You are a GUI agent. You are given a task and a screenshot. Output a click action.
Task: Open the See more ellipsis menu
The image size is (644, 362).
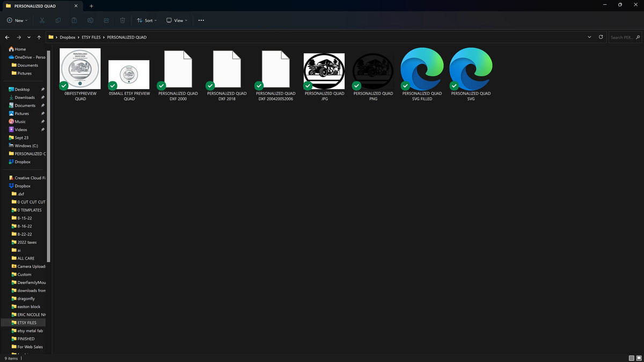[x=201, y=20]
